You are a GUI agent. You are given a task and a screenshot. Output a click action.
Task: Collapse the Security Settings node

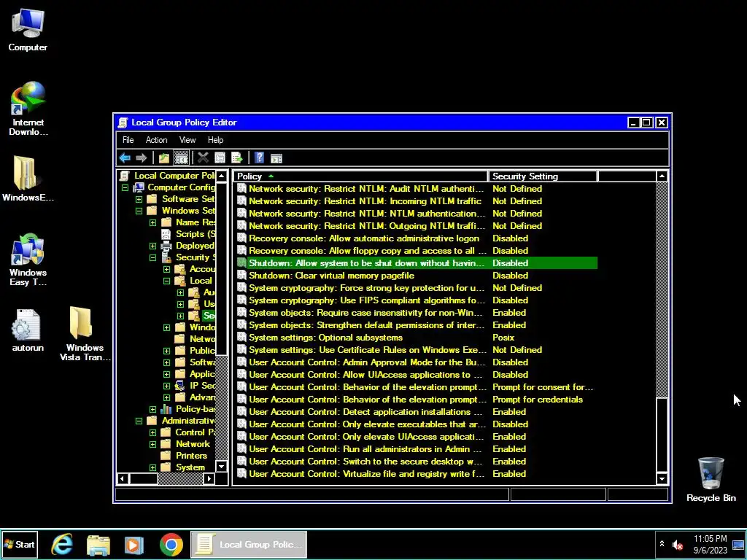click(152, 257)
